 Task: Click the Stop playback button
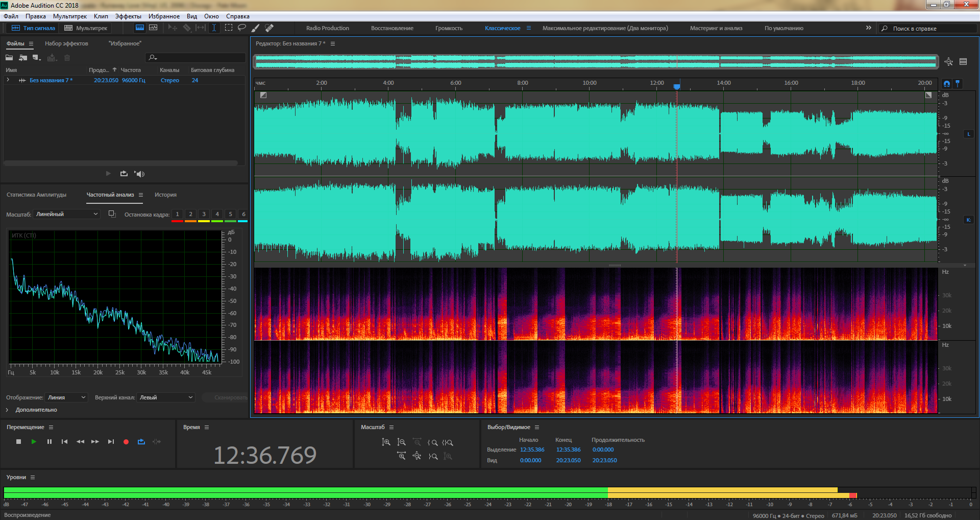(19, 441)
